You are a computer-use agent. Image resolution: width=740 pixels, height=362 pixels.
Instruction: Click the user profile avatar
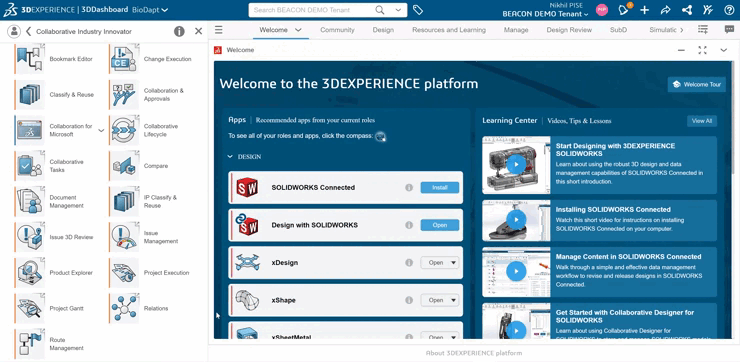click(x=602, y=10)
